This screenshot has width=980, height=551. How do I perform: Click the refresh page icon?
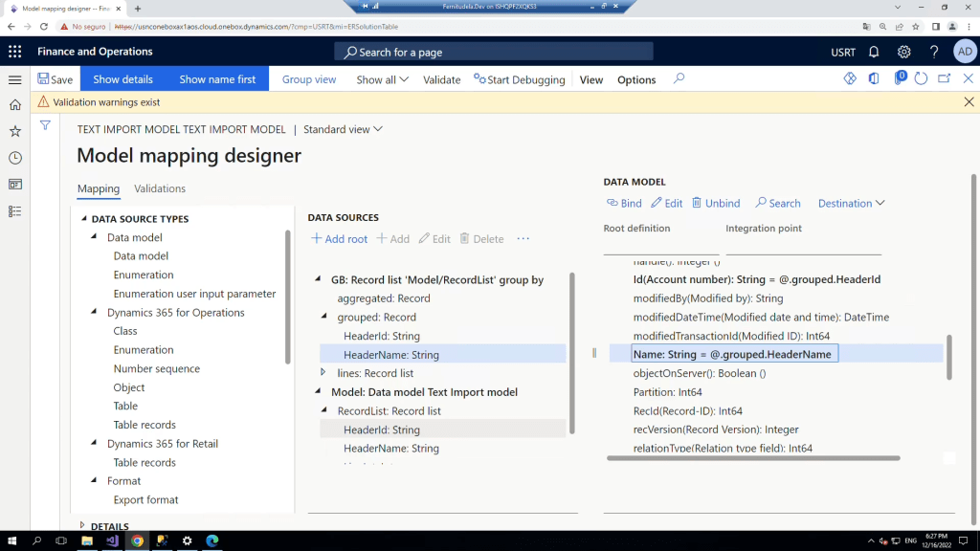click(922, 79)
